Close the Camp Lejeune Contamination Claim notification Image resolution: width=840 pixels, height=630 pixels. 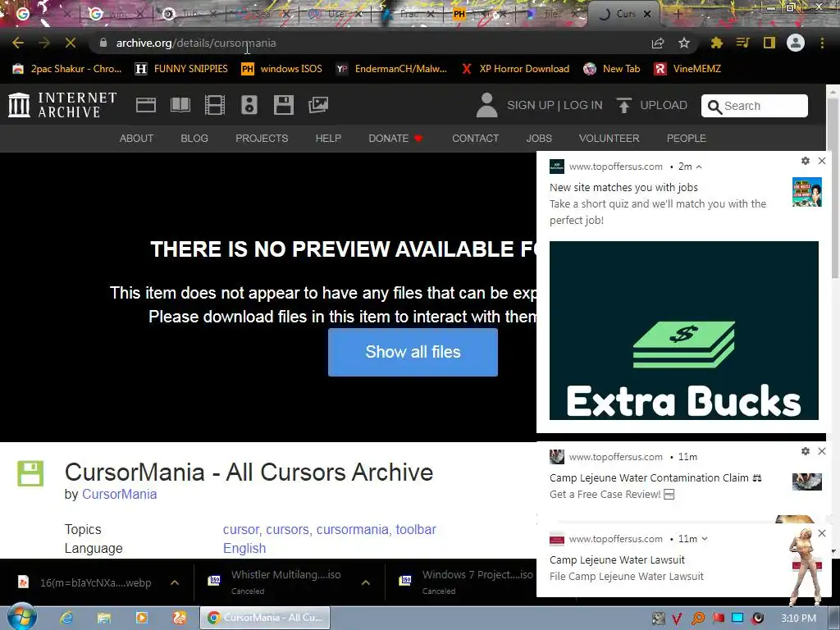(x=822, y=451)
